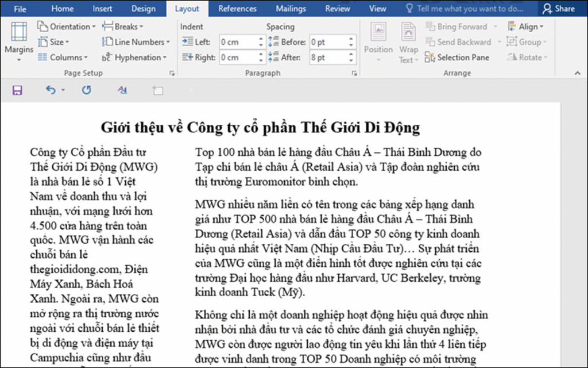Screen dimensions: 588x368
Task: Click the text 'thegioididong.com, Điện' in left column
Action: (x=89, y=270)
